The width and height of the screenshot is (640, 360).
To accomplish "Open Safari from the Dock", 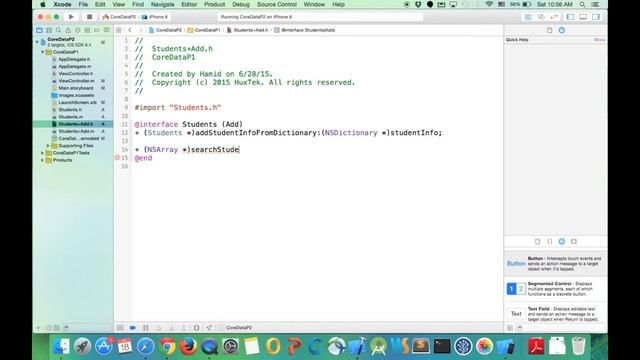I will click(146, 347).
